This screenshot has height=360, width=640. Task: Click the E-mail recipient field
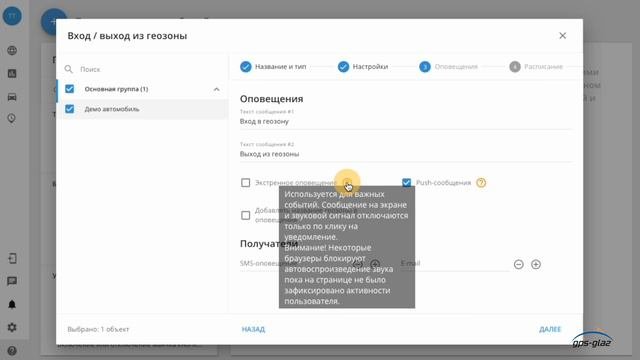coord(455,263)
